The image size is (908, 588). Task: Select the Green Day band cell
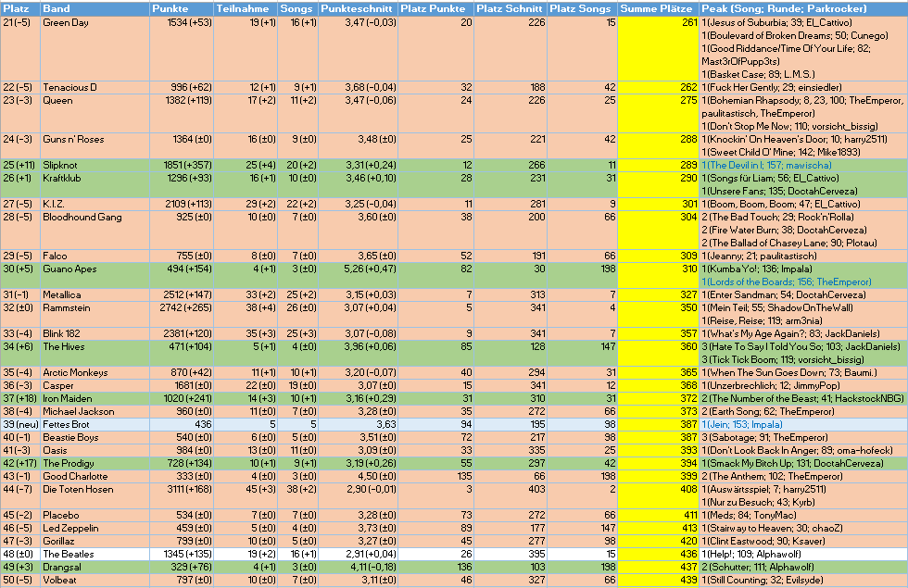(95, 48)
